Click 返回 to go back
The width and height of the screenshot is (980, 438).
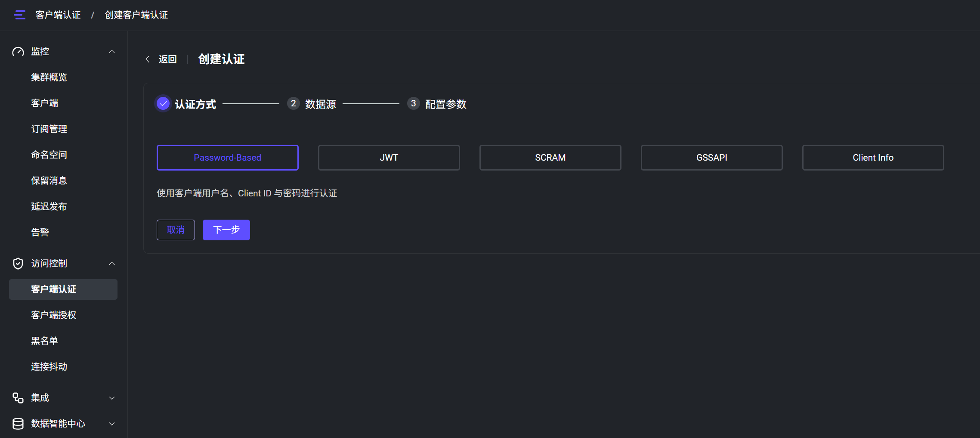pyautogui.click(x=168, y=59)
